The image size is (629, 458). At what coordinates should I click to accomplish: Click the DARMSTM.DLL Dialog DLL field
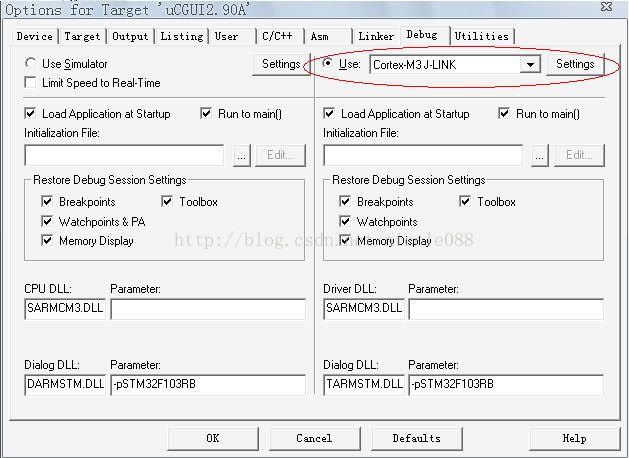[65, 385]
